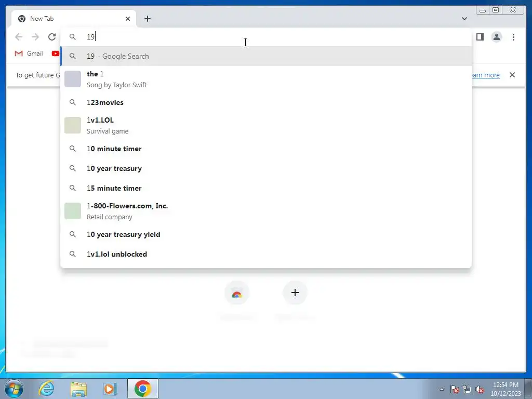This screenshot has width=532, height=399.
Task: Click the 1-800-Flowers suggestion thumbnail
Action: 73,211
